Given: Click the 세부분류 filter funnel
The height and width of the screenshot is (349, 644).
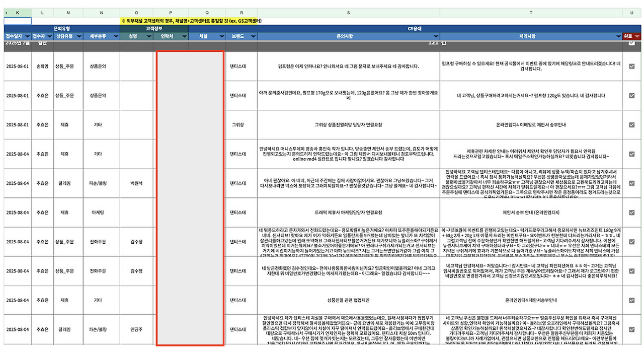Looking at the screenshot, I should pyautogui.click(x=116, y=35).
